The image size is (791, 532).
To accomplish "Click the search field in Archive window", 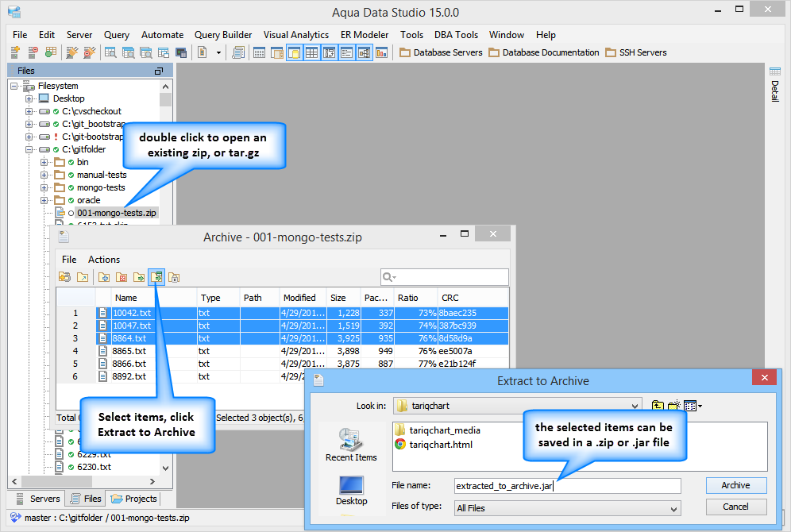I will 445,277.
